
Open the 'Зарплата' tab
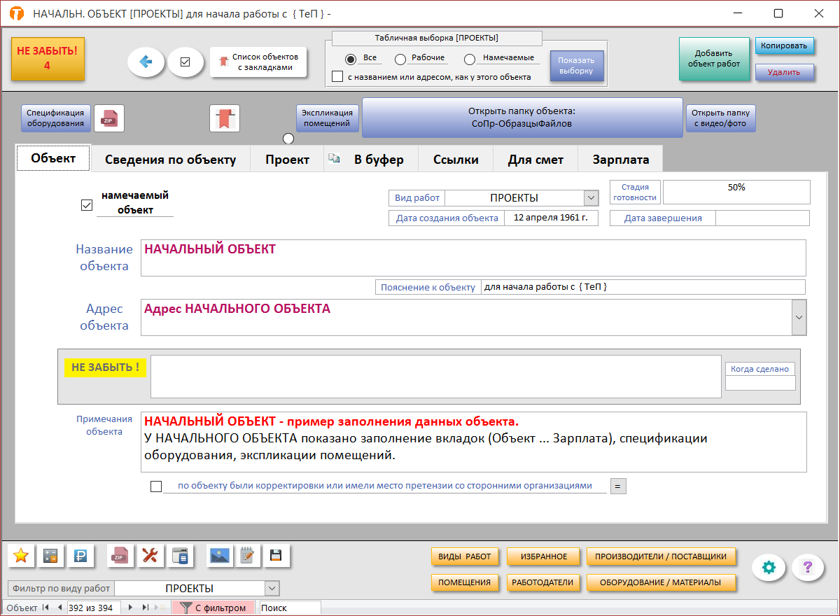coord(620,160)
